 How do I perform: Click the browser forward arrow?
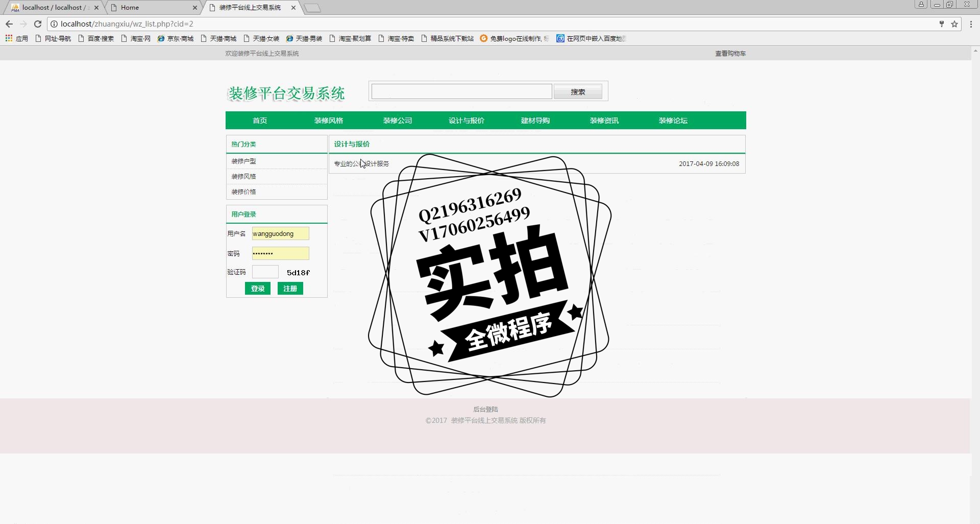(23, 24)
